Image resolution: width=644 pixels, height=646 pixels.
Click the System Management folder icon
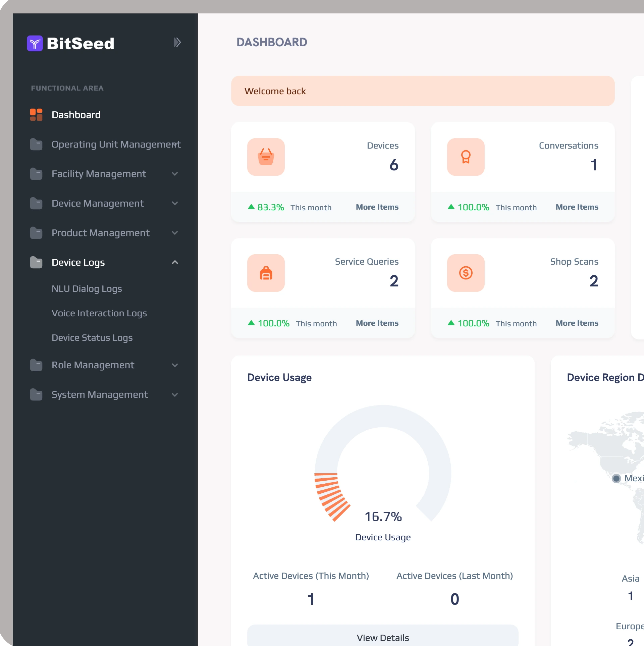(36, 394)
